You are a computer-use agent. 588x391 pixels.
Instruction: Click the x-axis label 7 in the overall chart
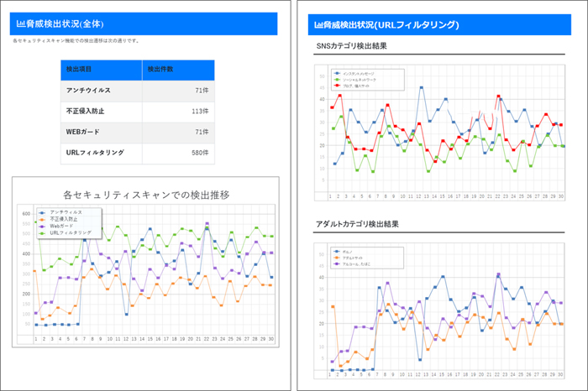click(84, 339)
